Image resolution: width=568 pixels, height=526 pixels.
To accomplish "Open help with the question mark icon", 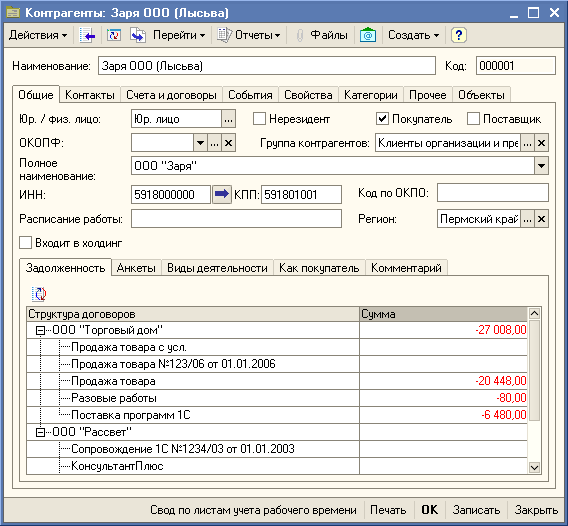I will 458,35.
